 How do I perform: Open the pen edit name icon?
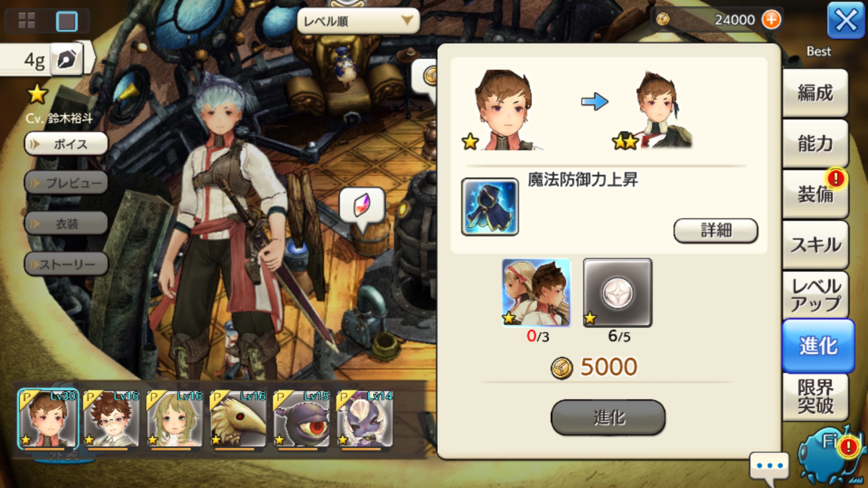click(x=66, y=59)
